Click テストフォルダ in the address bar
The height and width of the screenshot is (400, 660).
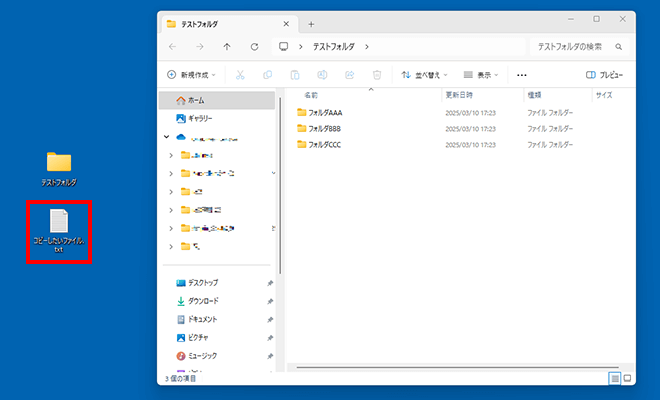[x=333, y=47]
